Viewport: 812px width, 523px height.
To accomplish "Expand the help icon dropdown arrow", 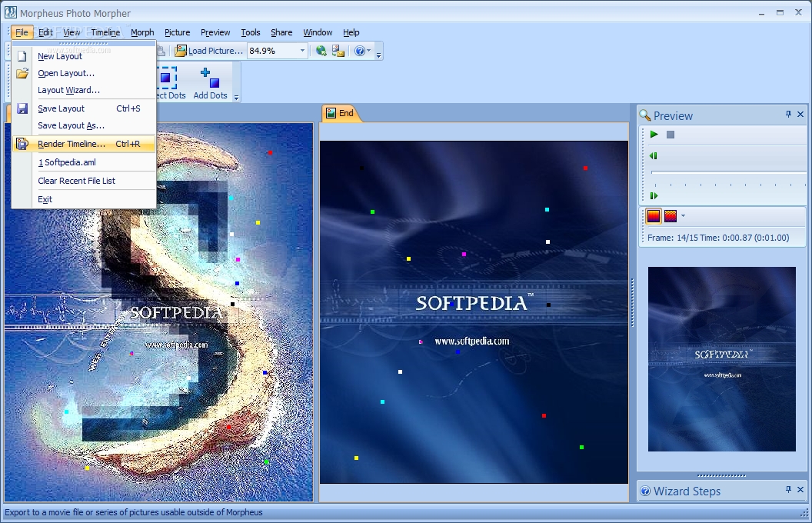I will (369, 51).
